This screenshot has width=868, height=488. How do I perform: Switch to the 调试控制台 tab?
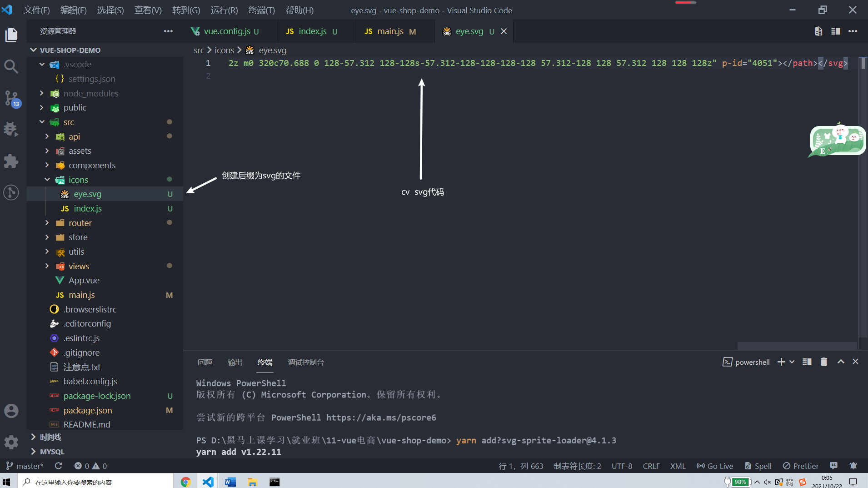click(306, 362)
